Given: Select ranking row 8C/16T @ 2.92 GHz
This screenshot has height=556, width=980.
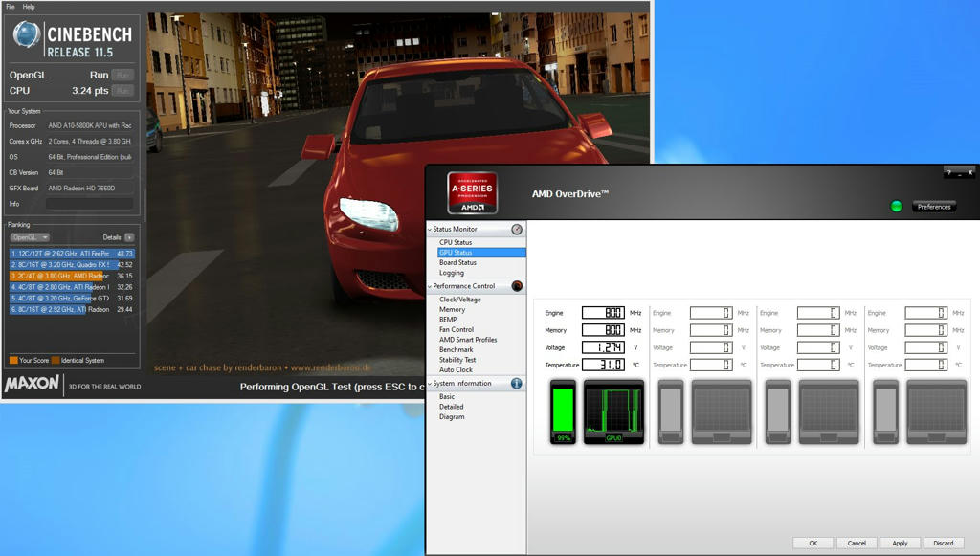Looking at the screenshot, I should [72, 310].
